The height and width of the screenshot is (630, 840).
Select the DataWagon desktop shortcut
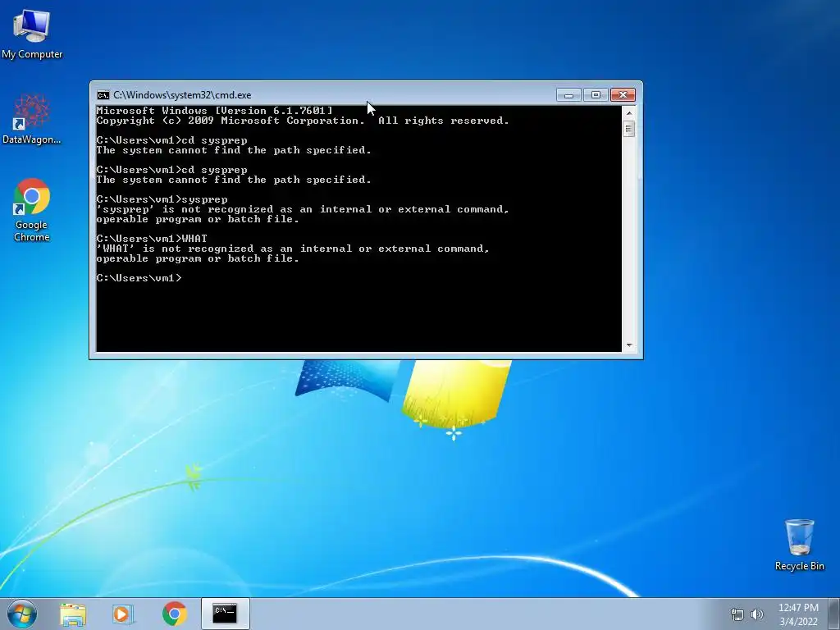point(32,119)
